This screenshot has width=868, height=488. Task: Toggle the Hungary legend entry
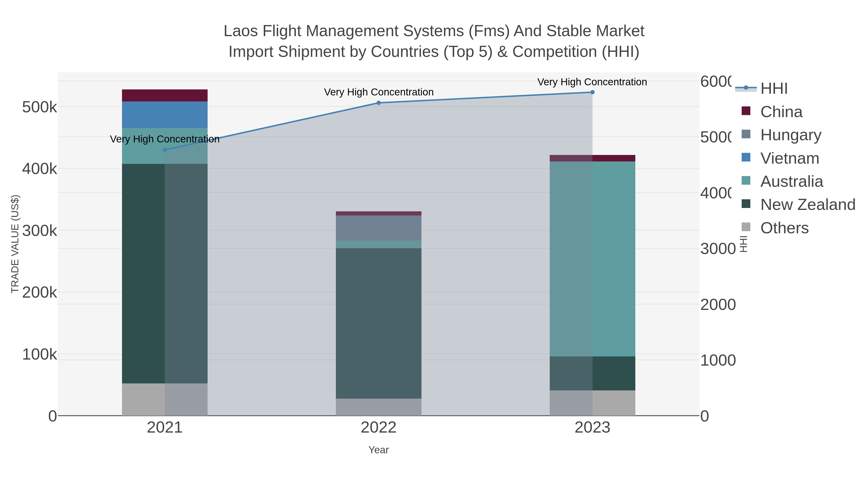pos(781,135)
